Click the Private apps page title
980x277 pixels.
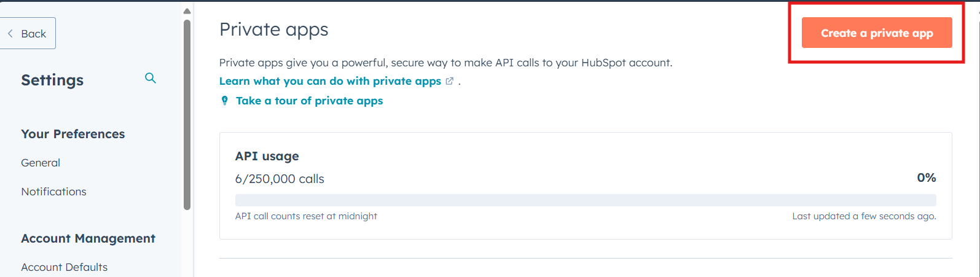[273, 29]
